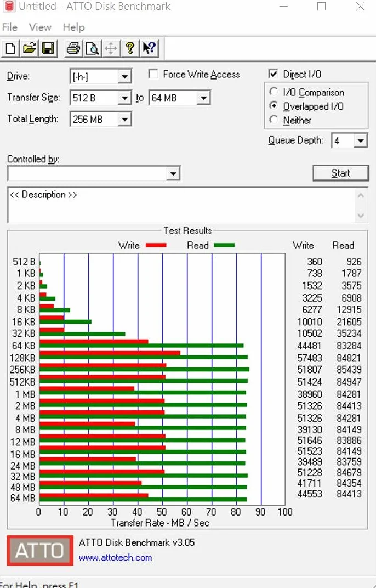
Task: Expand the 512 B transfer size dropdown
Action: (124, 98)
